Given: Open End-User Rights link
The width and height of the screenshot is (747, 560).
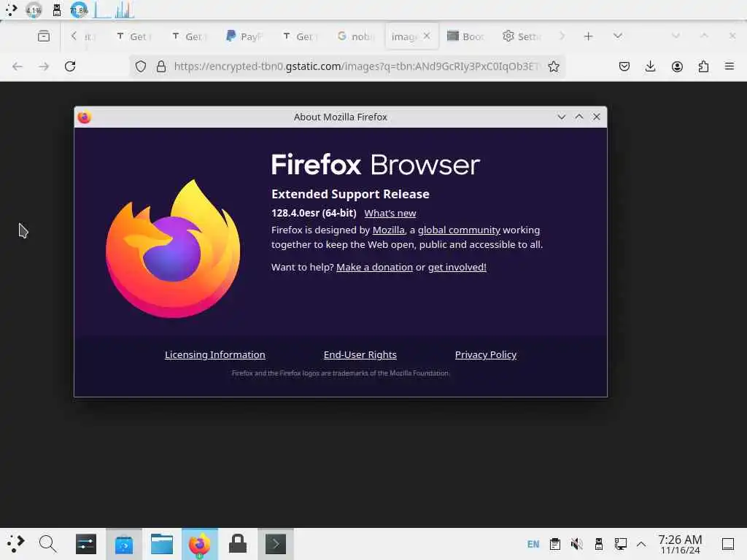Looking at the screenshot, I should point(360,355).
